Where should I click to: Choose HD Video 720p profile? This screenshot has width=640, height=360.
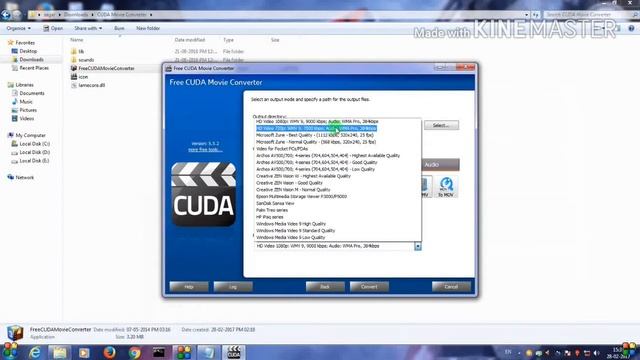[316, 128]
